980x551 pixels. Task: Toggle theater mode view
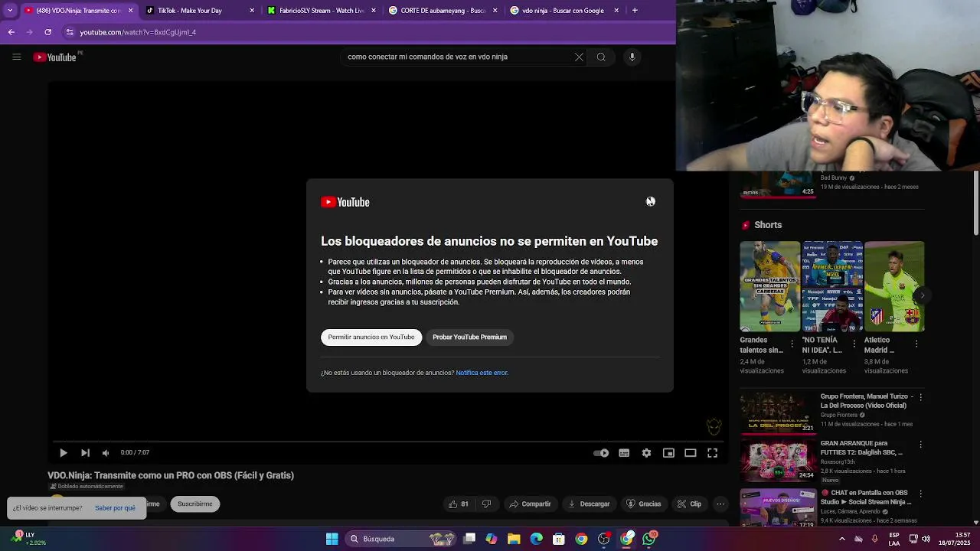pyautogui.click(x=690, y=452)
